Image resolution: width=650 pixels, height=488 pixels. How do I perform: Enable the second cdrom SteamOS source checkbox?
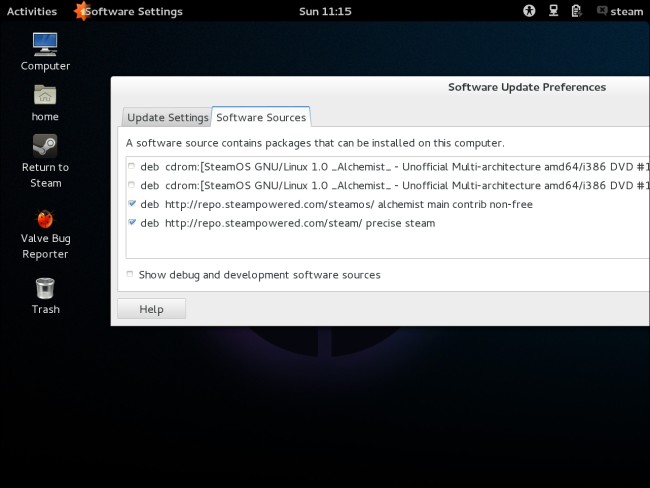(x=131, y=185)
